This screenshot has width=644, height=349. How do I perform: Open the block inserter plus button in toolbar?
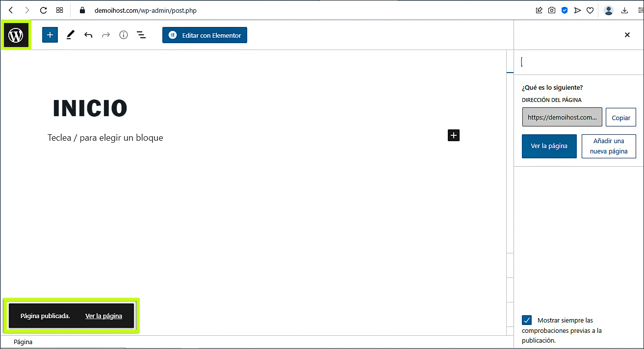[x=50, y=35]
